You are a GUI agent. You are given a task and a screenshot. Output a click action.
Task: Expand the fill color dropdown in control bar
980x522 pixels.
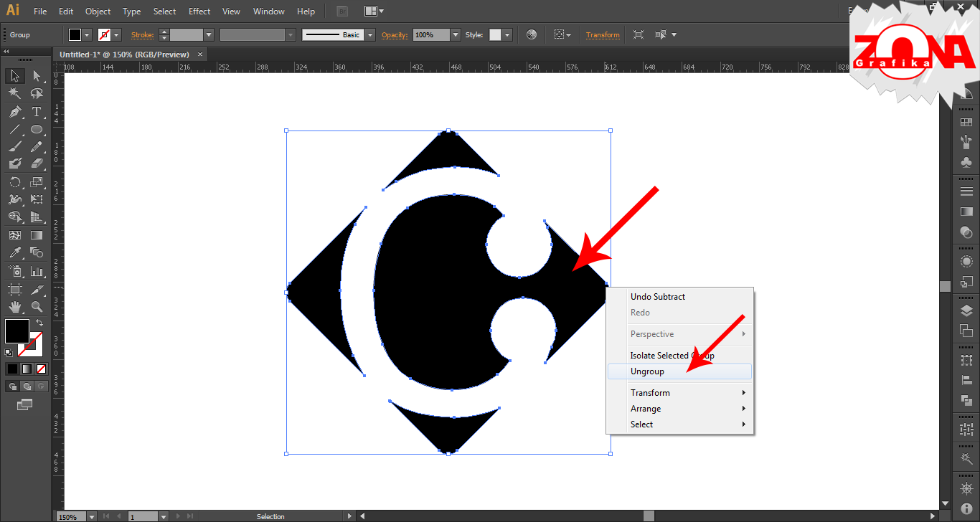88,34
